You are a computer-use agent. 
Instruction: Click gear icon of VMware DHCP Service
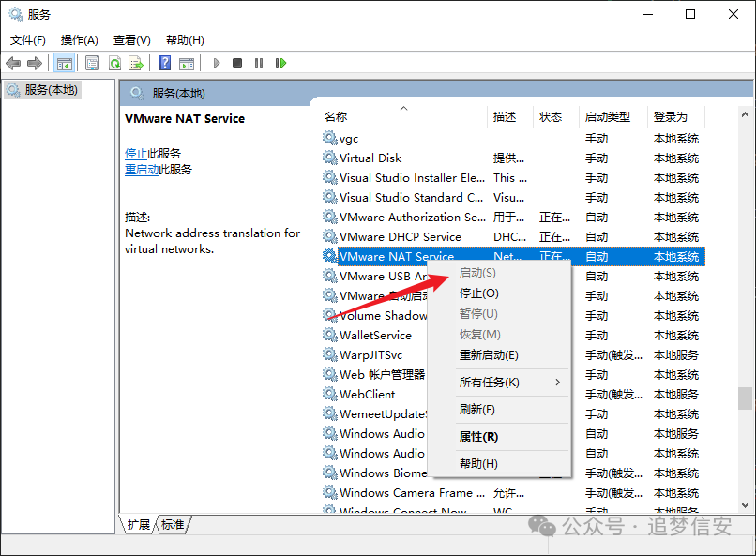click(x=330, y=236)
